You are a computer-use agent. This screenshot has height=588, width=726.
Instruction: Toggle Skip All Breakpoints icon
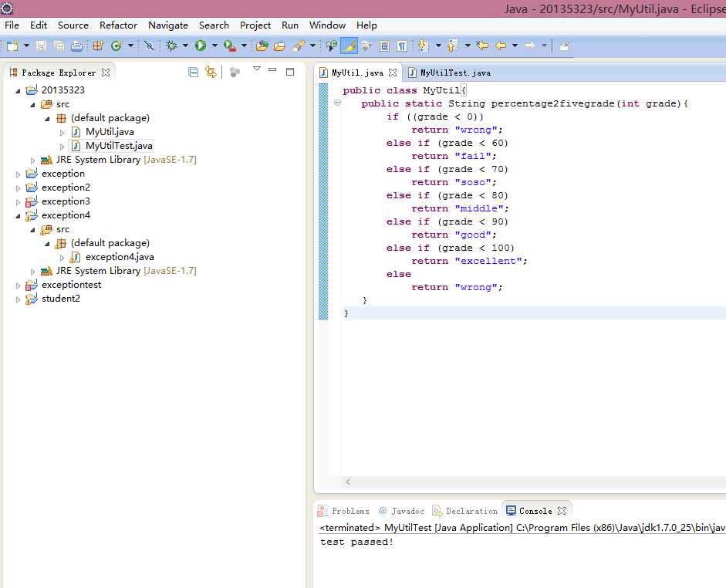tap(149, 46)
